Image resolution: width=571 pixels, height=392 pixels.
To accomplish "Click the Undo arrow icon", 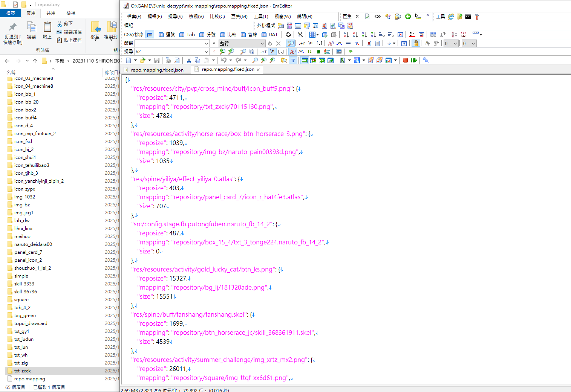I will coord(224,60).
